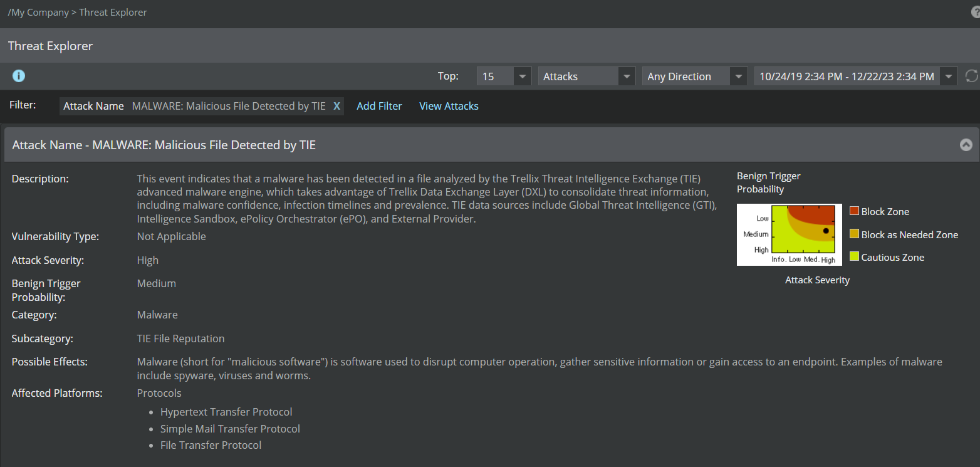This screenshot has width=980, height=467.
Task: Click the Malware category value
Action: (x=157, y=315)
